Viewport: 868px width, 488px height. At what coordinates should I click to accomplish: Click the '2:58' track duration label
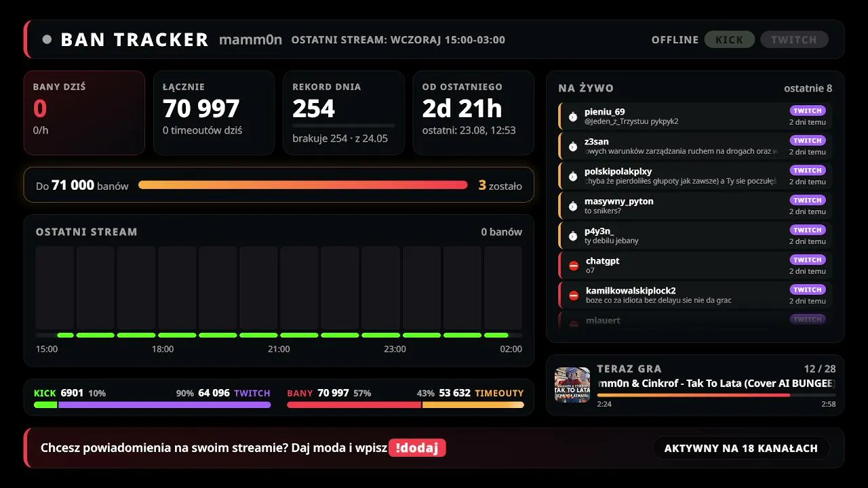coord(828,405)
